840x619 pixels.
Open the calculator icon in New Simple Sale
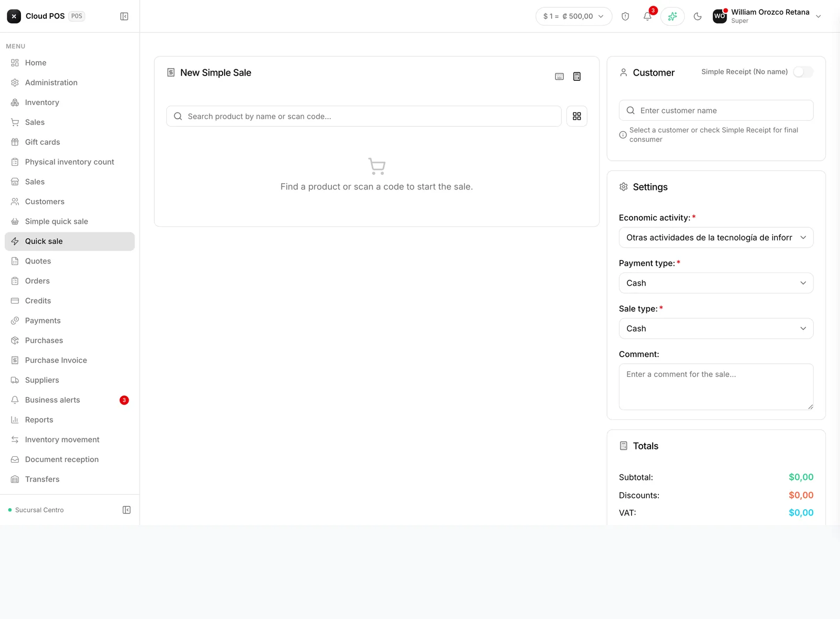576,77
